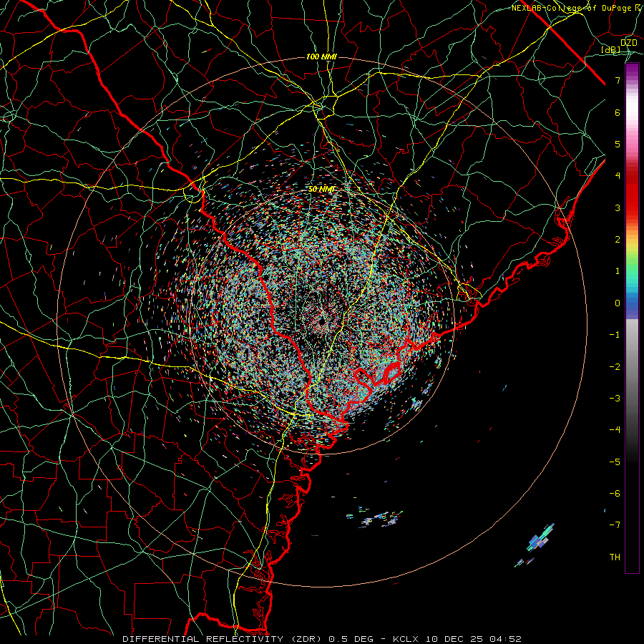Click the -7 value on color scale
Image resolution: width=644 pixels, height=644 pixels.
pyautogui.click(x=615, y=525)
